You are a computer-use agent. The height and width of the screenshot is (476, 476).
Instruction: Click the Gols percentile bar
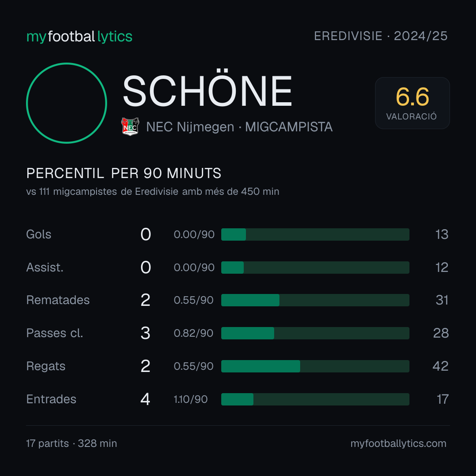(x=315, y=234)
